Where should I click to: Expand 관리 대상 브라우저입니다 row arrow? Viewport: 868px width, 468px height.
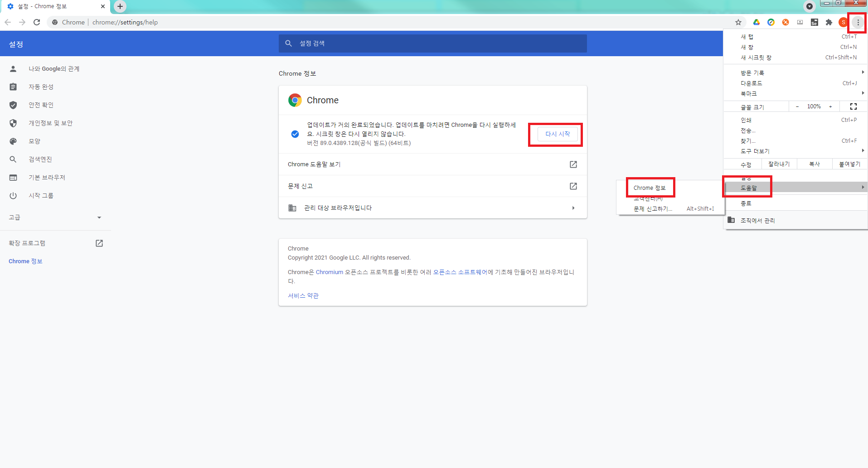(573, 208)
